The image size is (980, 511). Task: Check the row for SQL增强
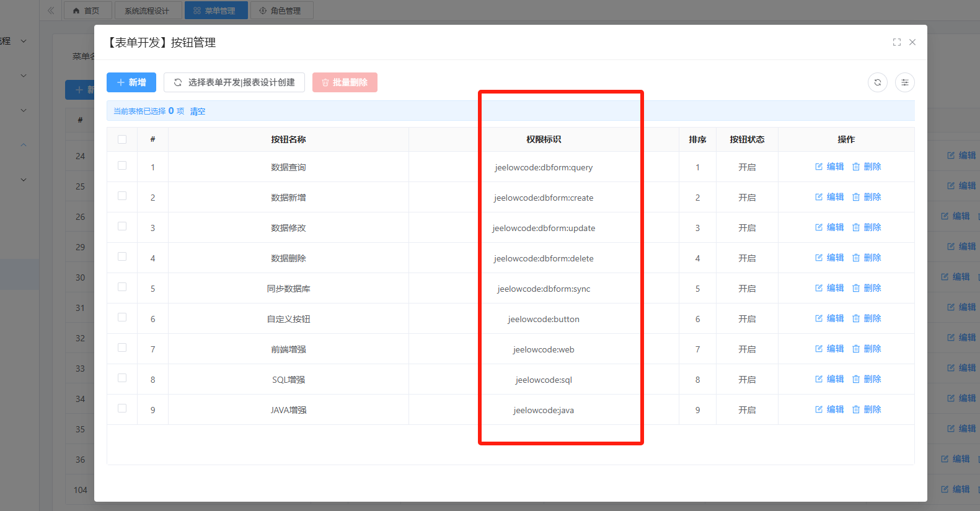click(x=122, y=378)
